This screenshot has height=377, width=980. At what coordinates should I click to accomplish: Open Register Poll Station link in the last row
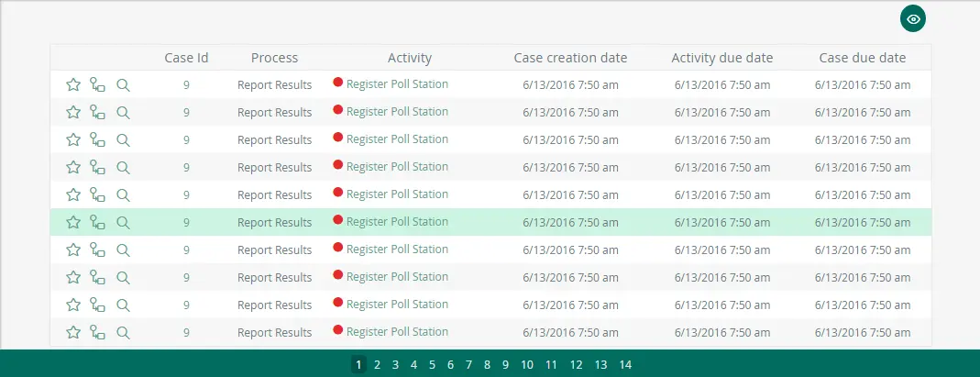click(x=397, y=332)
